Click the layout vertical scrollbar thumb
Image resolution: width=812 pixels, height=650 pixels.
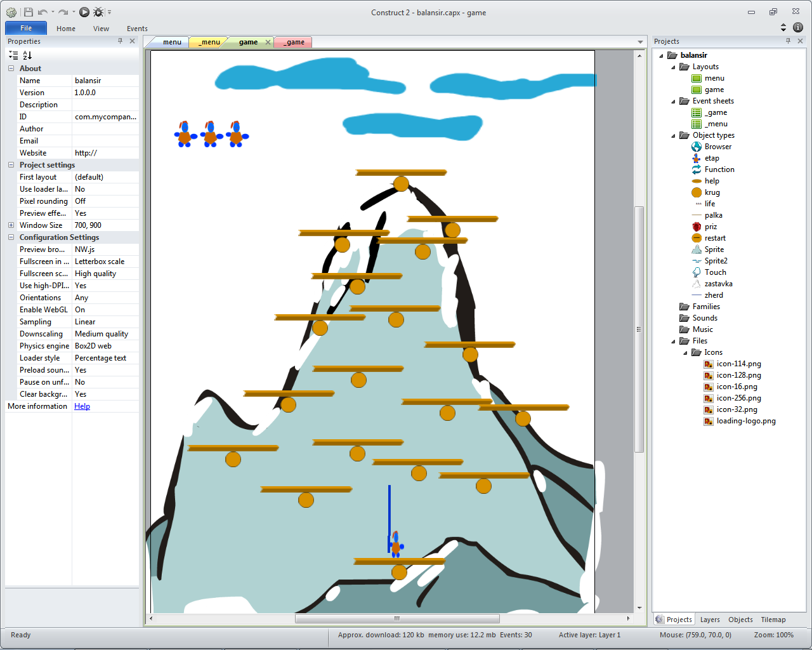tap(639, 329)
